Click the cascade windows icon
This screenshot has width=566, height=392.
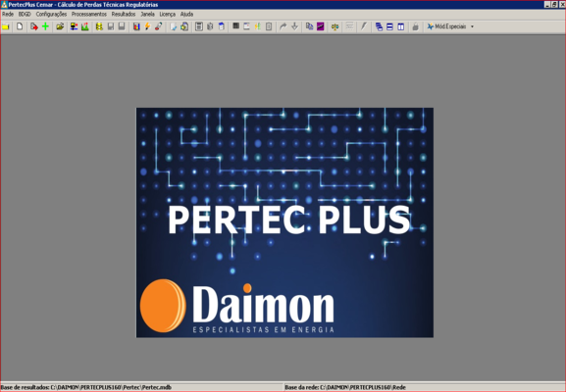[379, 26]
